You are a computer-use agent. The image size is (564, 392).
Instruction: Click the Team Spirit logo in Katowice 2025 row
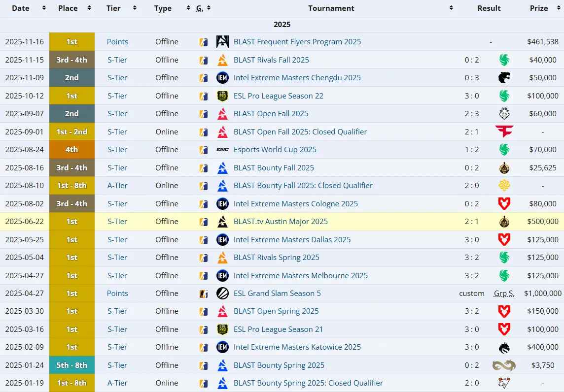(504, 347)
